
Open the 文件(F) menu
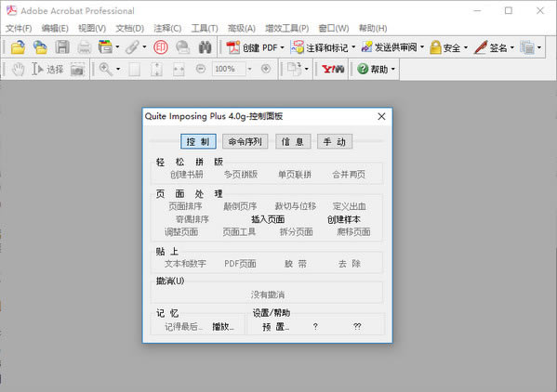[19, 28]
